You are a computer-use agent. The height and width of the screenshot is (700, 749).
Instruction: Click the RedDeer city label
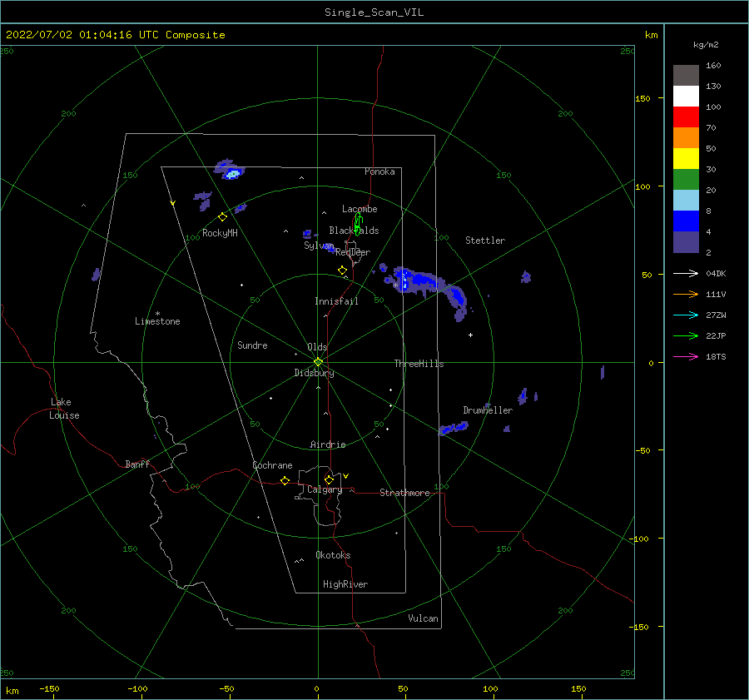pos(353,252)
